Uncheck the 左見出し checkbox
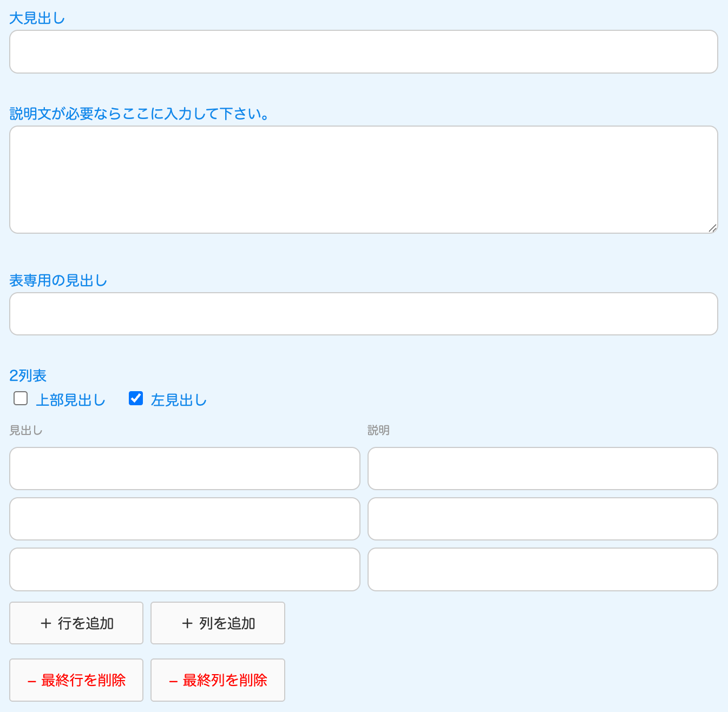Screen dimensions: 728x712 (136, 399)
